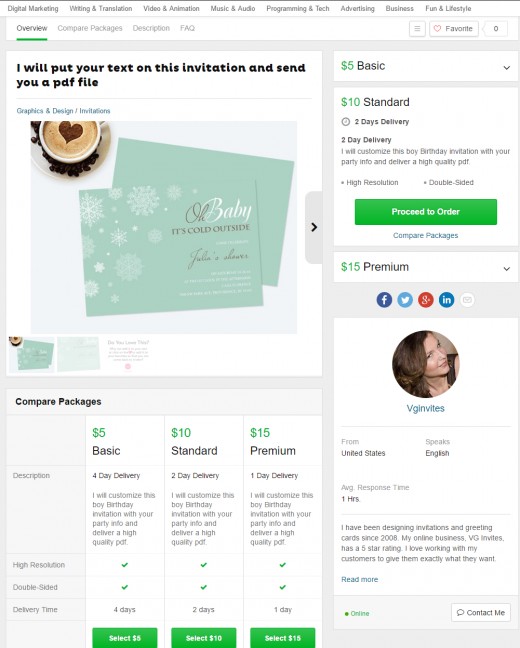Open Read more seller description link
520x648 pixels.
pos(360,579)
